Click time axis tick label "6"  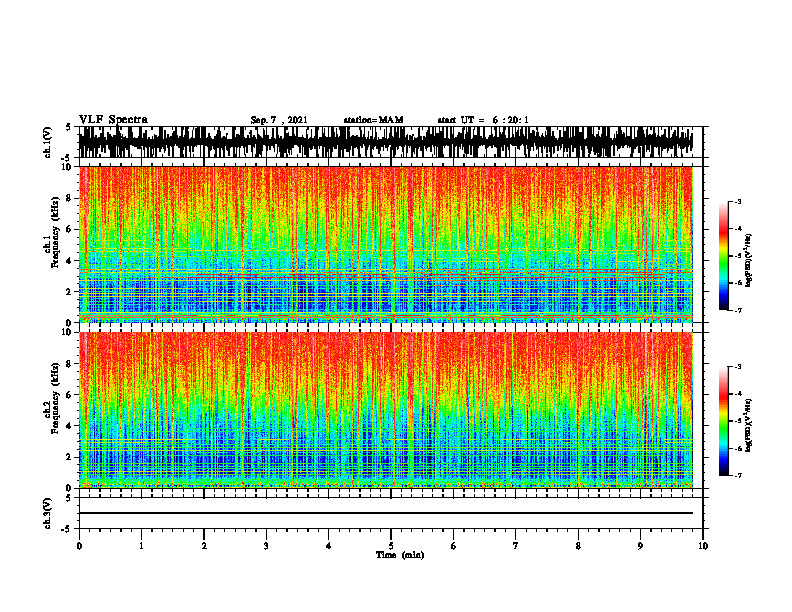(454, 546)
